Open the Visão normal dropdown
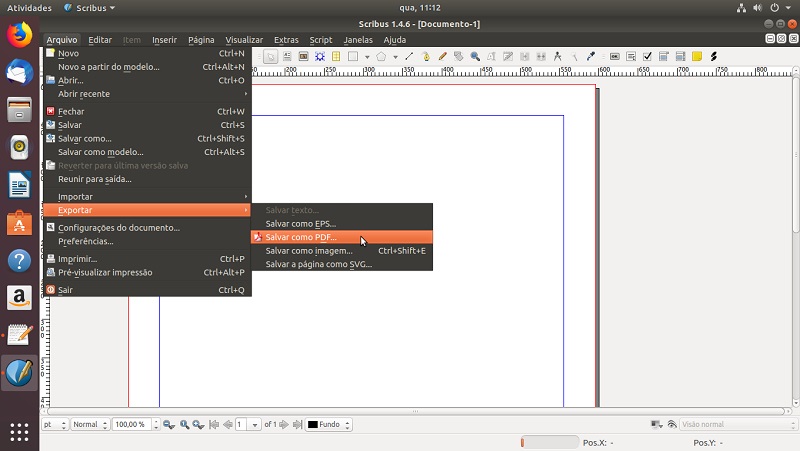The width and height of the screenshot is (800, 451). point(738,424)
